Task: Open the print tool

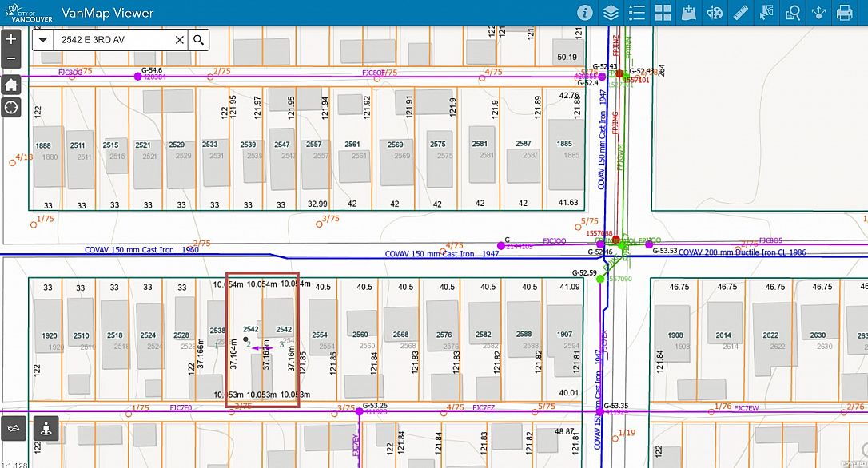Action: click(x=844, y=13)
